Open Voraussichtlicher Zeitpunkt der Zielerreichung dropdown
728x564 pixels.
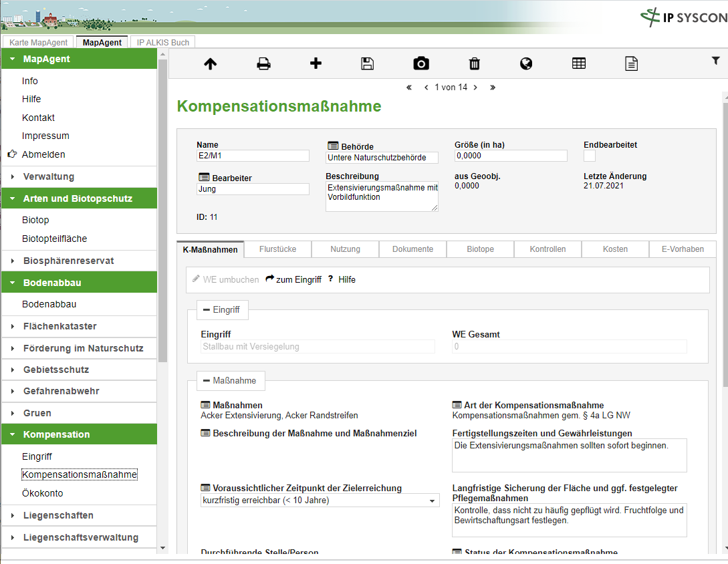click(x=320, y=501)
